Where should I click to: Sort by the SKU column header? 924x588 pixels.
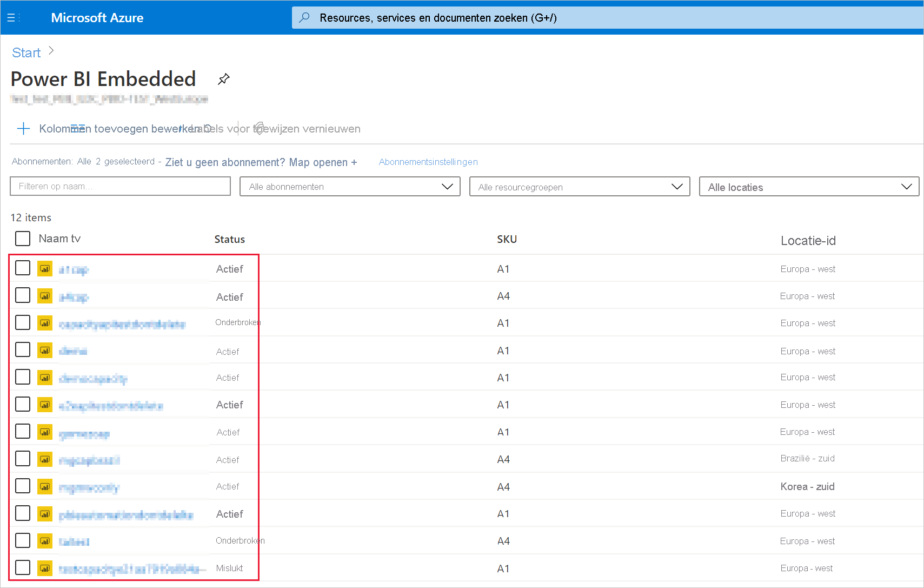click(x=507, y=239)
